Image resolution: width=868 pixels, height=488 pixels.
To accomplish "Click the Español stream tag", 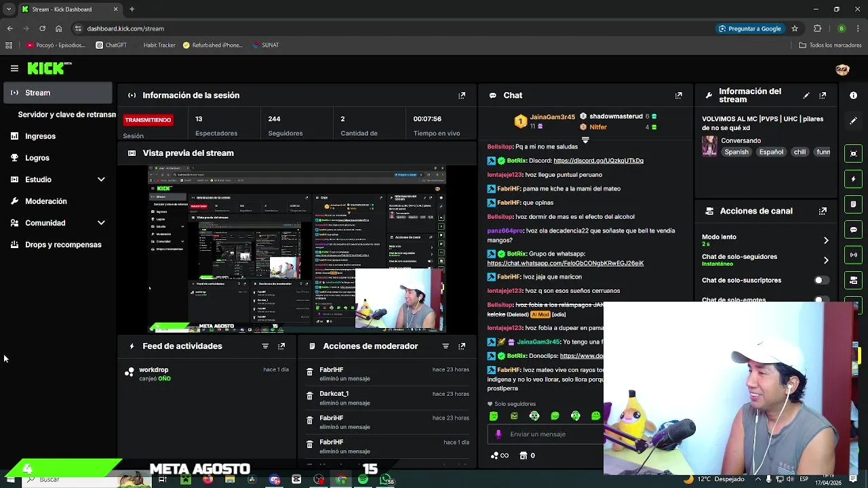I will (771, 152).
